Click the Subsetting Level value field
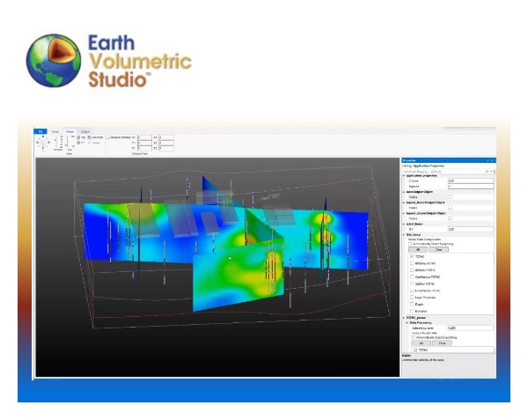This screenshot has height=420, width=528. pyautogui.click(x=471, y=328)
